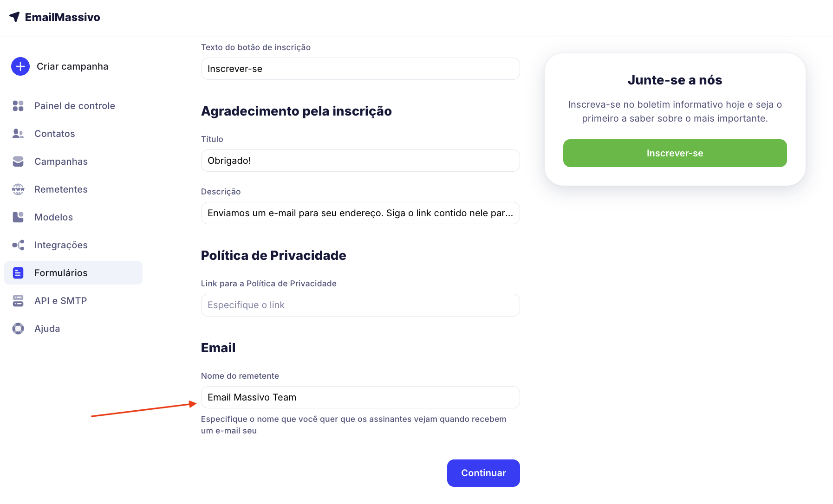Screen dimensions: 833x504
Task: Click the Integrações nodes icon
Action: pyautogui.click(x=18, y=245)
